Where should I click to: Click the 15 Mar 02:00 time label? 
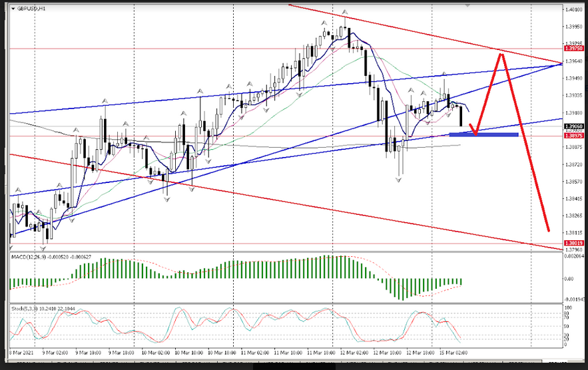tap(453, 351)
